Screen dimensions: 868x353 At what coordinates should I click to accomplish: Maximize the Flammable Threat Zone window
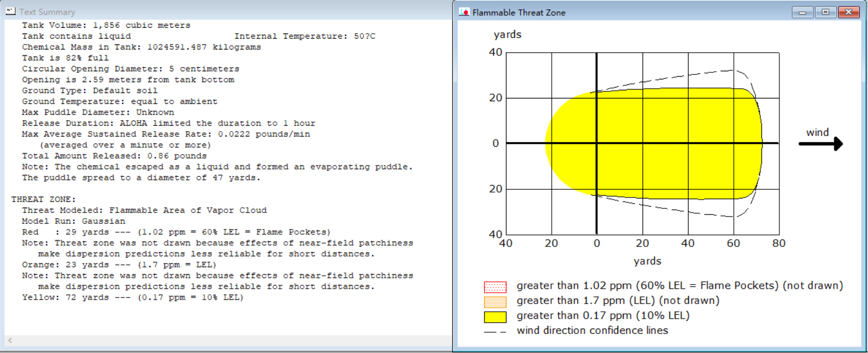(826, 12)
